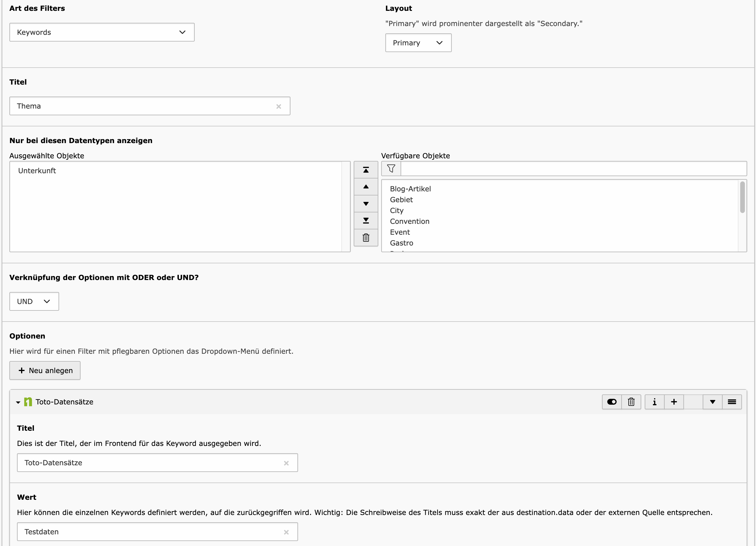Click the drag handle of Toto-Datensätze
The height and width of the screenshot is (546, 756).
tap(732, 402)
